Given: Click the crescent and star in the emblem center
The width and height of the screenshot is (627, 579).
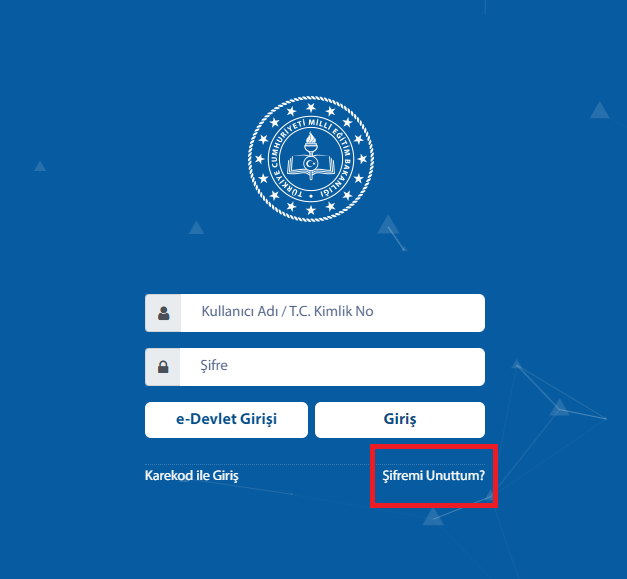Looking at the screenshot, I should (x=311, y=163).
